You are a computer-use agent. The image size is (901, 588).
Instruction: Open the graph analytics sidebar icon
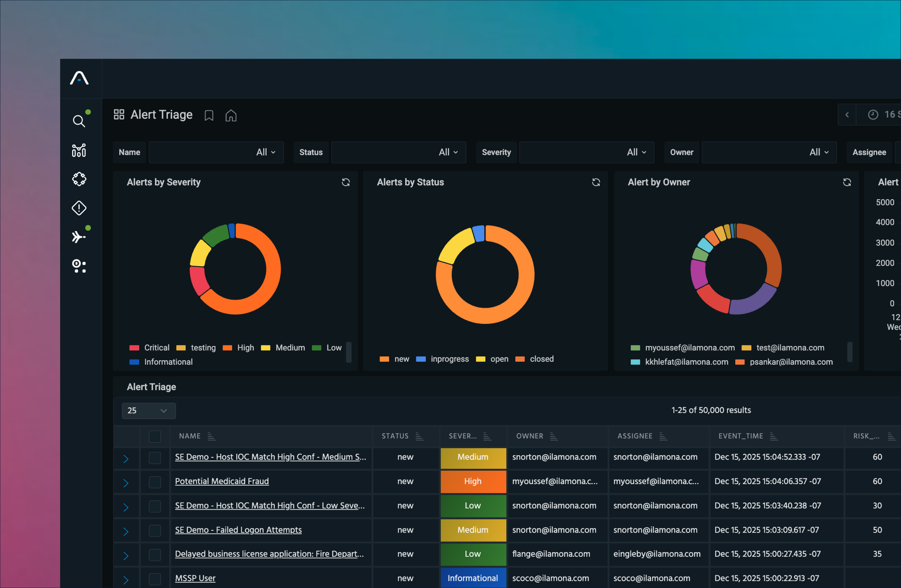(x=79, y=150)
